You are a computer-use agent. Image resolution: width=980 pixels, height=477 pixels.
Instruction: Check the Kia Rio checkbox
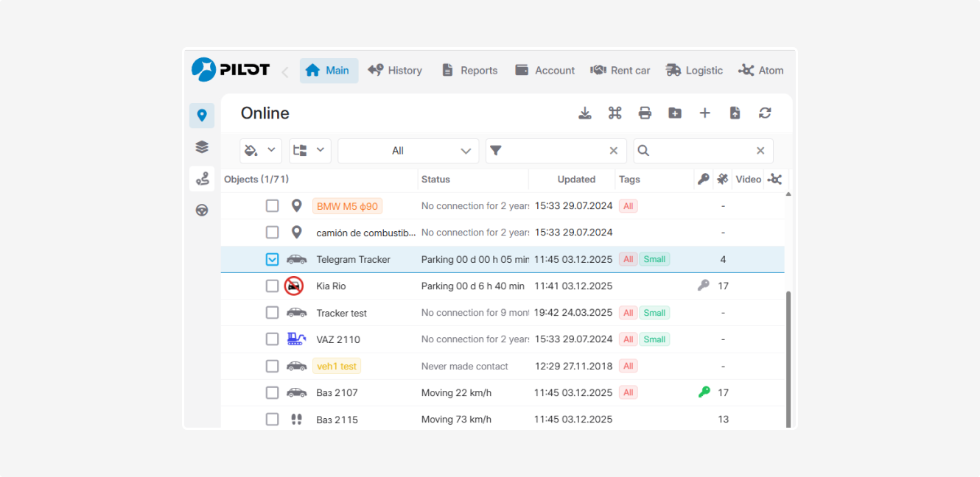(273, 286)
